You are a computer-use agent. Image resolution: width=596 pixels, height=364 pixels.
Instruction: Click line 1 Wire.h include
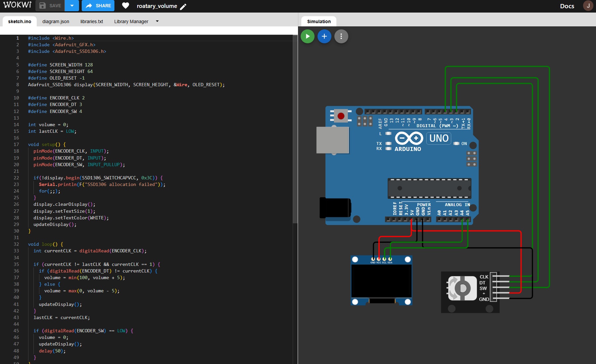tap(51, 38)
